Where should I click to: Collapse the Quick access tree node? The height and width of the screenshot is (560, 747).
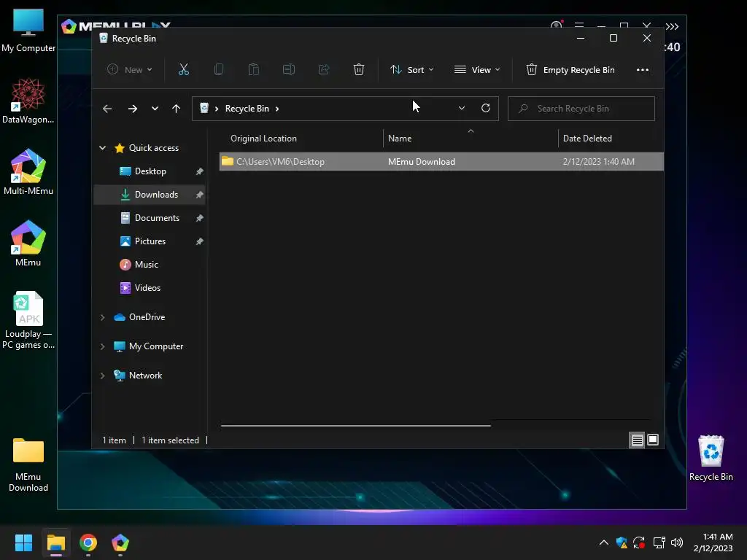pos(102,148)
